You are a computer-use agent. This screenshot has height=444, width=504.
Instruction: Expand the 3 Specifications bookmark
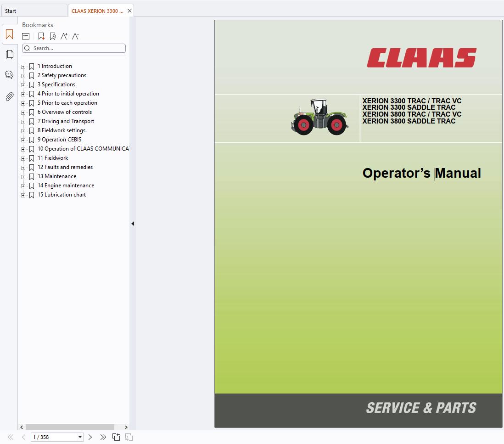click(23, 85)
